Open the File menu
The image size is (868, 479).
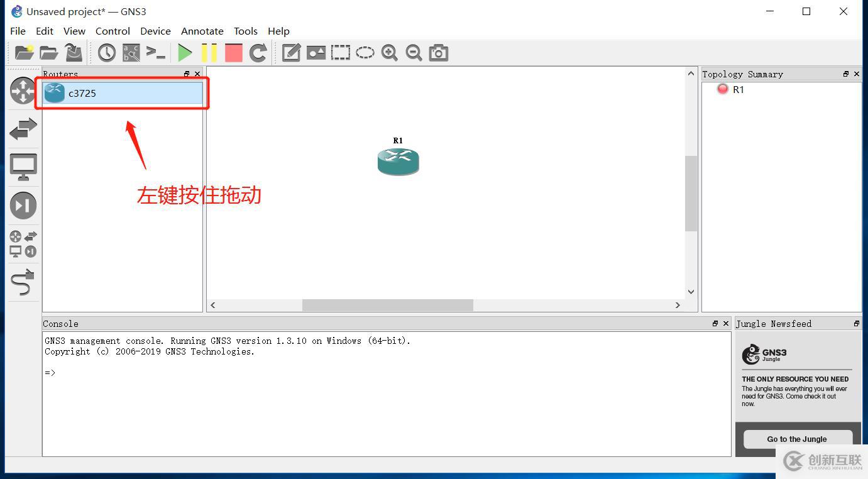(18, 31)
